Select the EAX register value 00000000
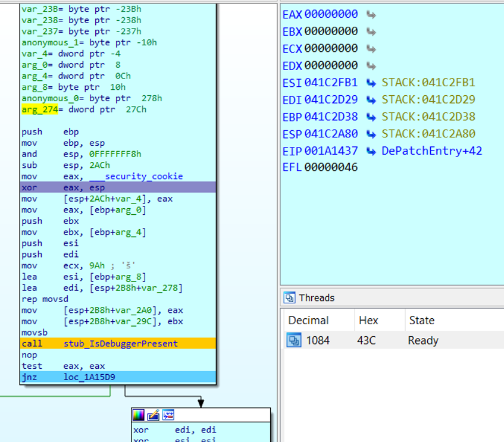Viewport: 504px width, 442px height. click(x=331, y=14)
